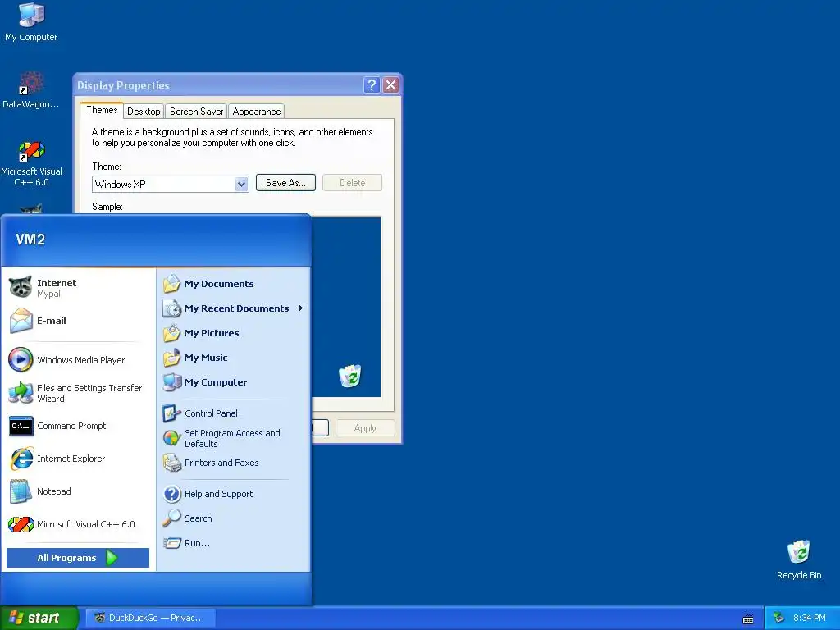The height and width of the screenshot is (630, 840).
Task: Open Microsoft Visual C++ 6.0 in Start menu
Action: point(78,524)
